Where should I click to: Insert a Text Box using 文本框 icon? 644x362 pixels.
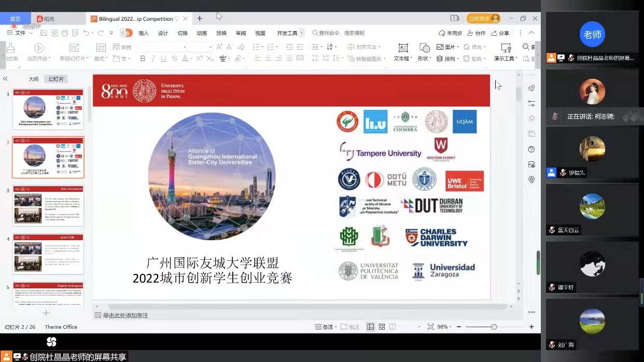coord(402,48)
